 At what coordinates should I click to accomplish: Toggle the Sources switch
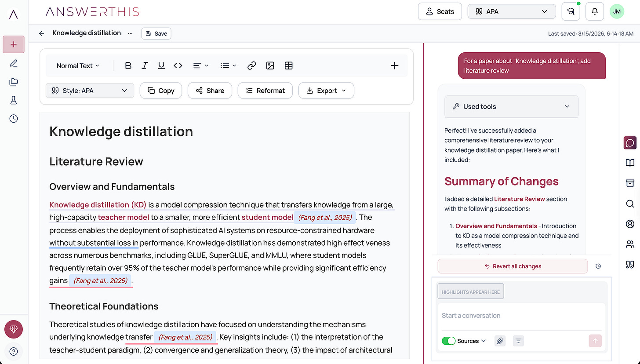[x=448, y=341]
